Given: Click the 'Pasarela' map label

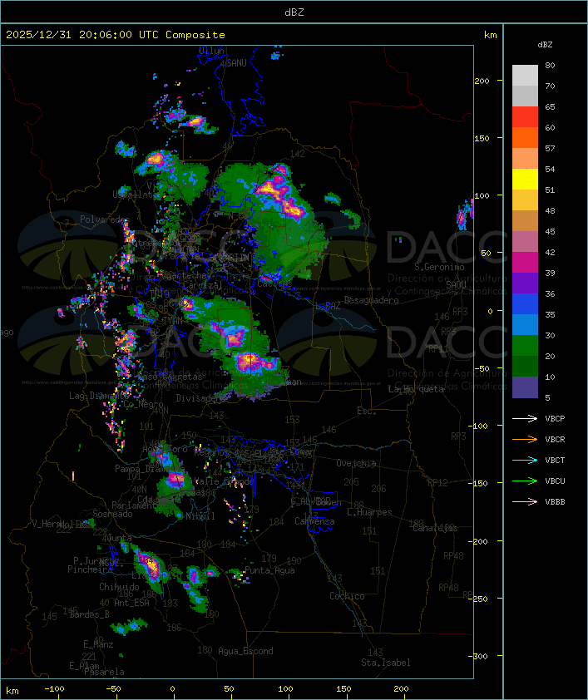Looking at the screenshot, I should [104, 672].
